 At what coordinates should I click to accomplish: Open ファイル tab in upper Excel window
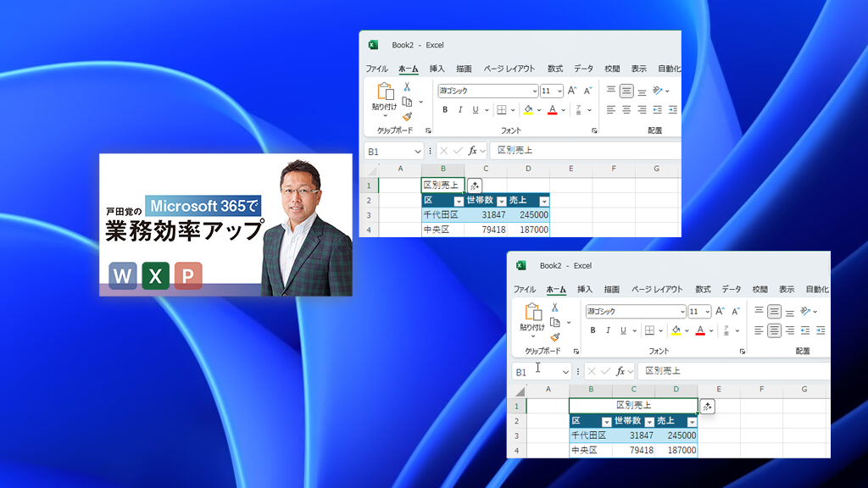coord(376,69)
